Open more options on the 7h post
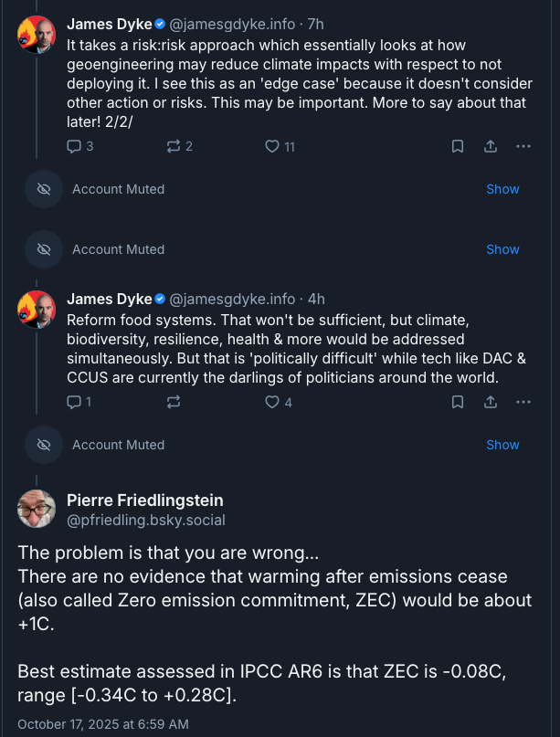This screenshot has height=737, width=560. coord(523,146)
